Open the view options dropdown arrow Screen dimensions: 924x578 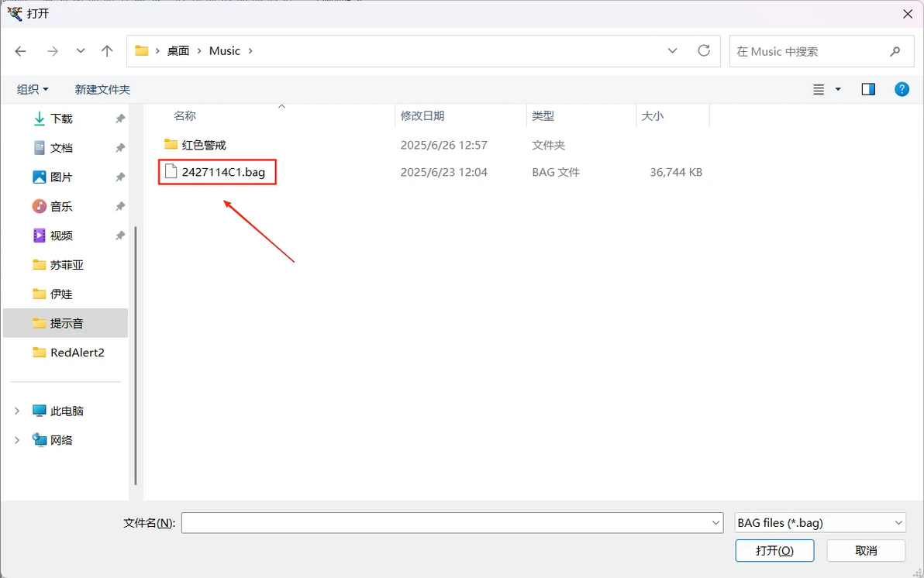838,90
